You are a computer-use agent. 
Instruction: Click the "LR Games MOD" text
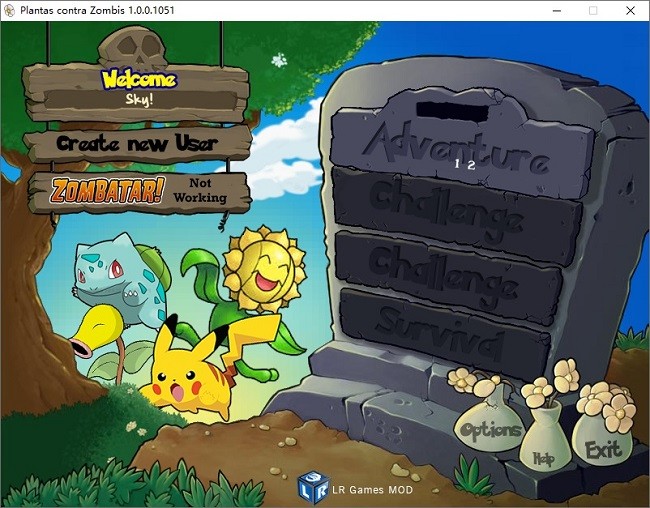pos(372,490)
